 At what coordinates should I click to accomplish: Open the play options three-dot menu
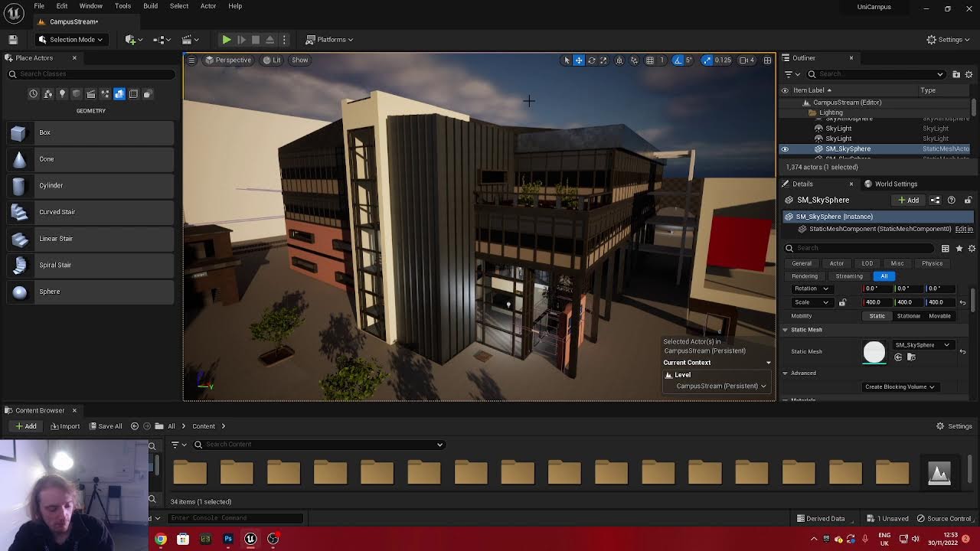tap(284, 39)
